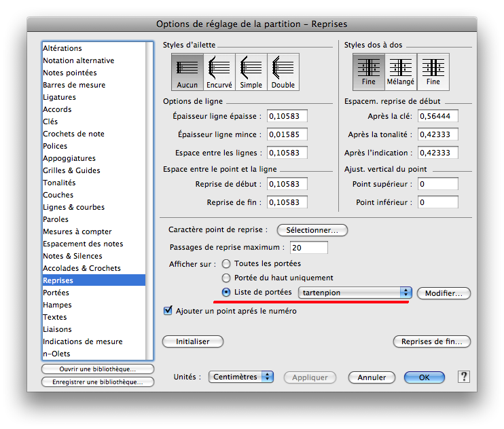
Task: Select the unhighlighted Fine back-to-back style icon
Action: [x=433, y=72]
